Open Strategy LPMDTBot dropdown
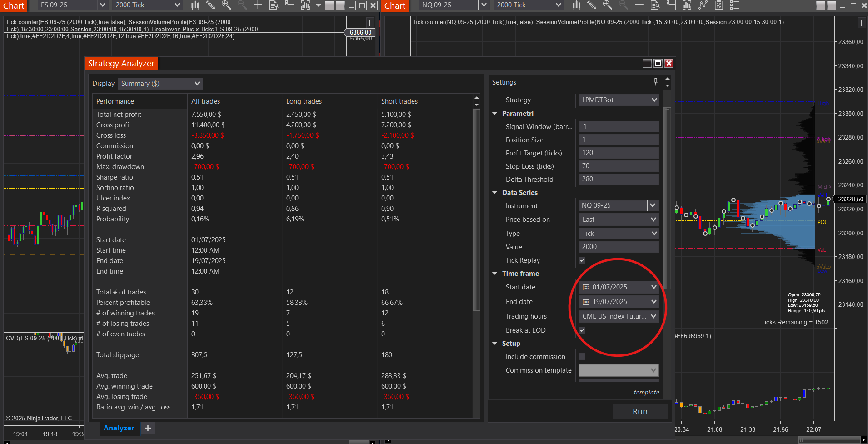 coord(619,100)
